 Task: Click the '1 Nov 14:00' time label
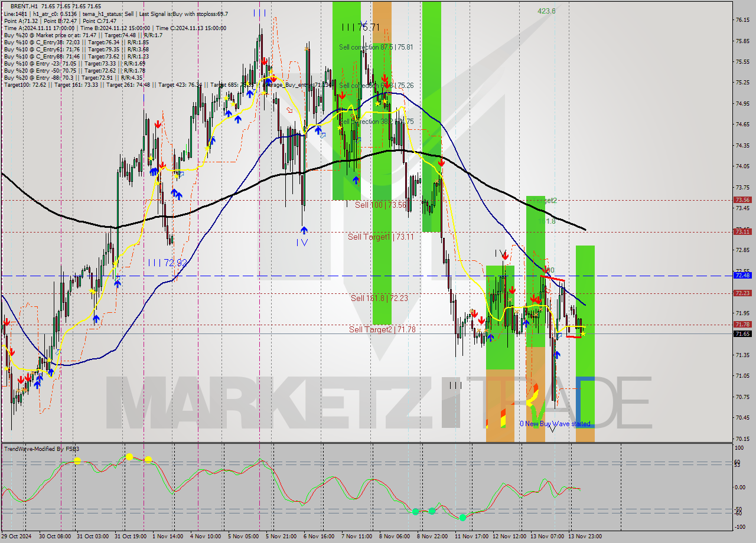click(x=168, y=537)
